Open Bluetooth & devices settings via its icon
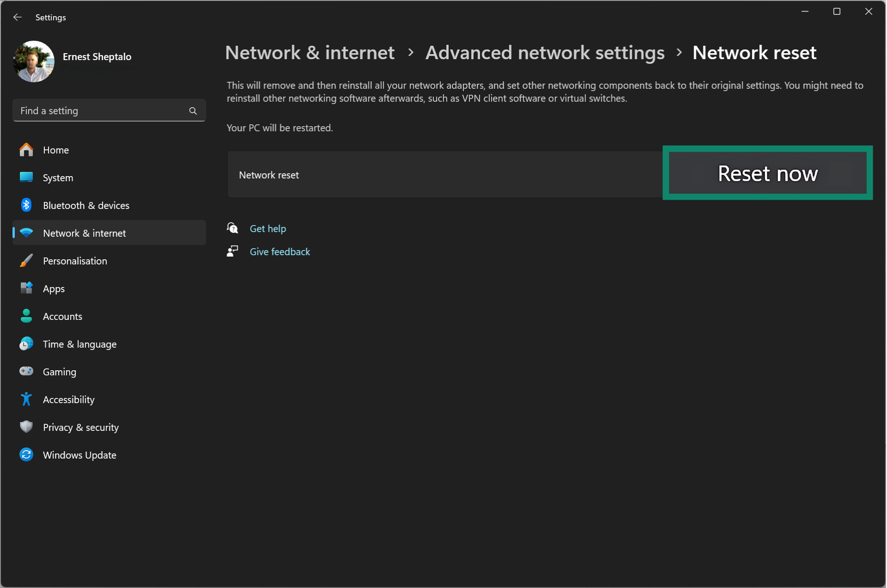Screen dimensions: 887x588 point(26,205)
